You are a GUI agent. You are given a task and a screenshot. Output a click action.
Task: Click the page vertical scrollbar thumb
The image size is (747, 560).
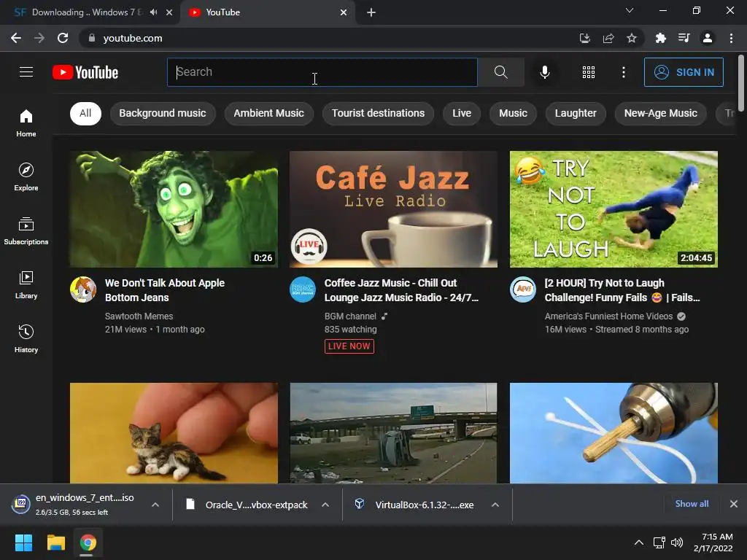pyautogui.click(x=741, y=83)
